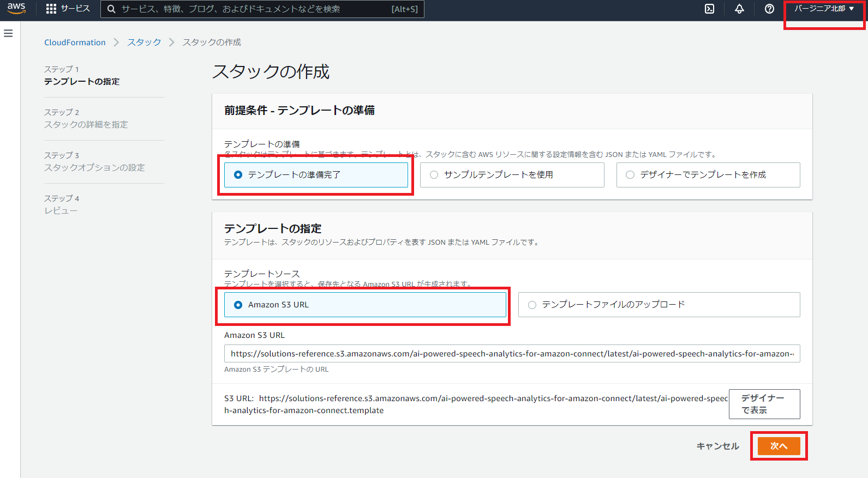
Task: Click the Amazon S3 テンプレートの URL hint
Action: 276,370
